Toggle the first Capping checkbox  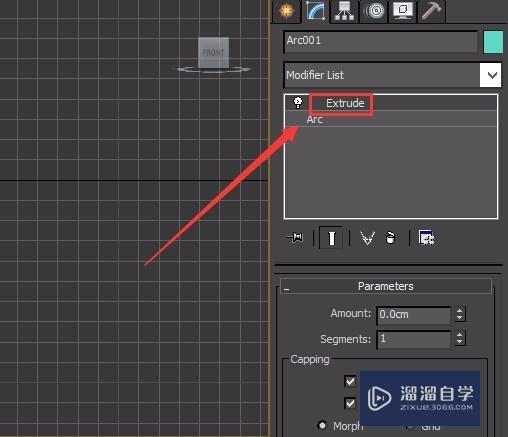tap(350, 381)
